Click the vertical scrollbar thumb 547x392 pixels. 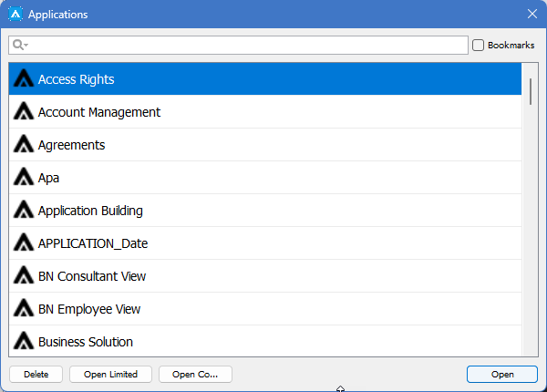pos(531,91)
